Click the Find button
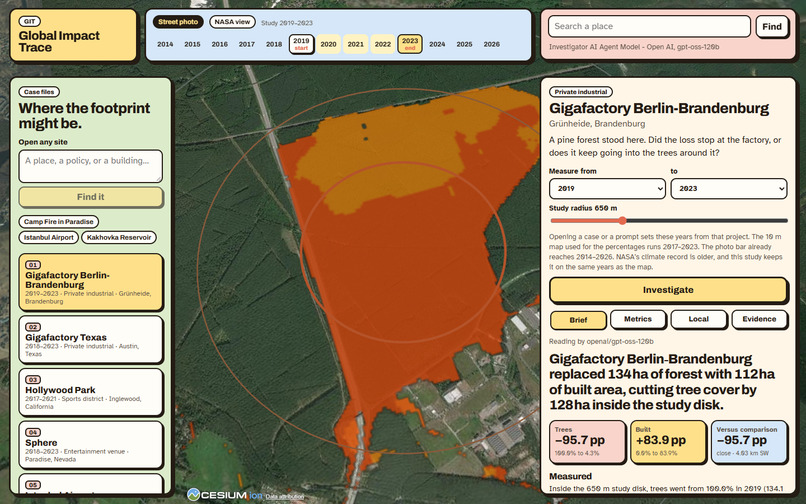 click(x=772, y=27)
